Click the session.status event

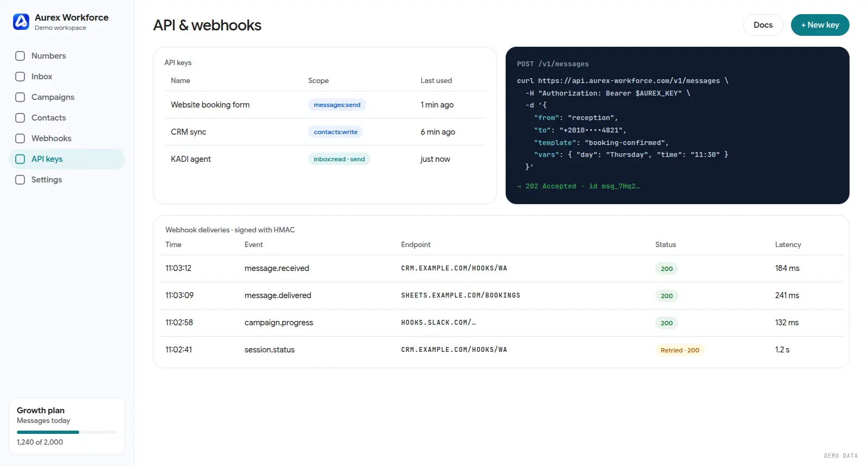point(270,350)
